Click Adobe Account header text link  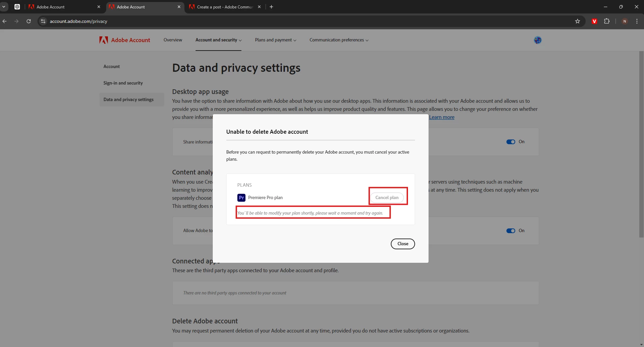point(130,40)
